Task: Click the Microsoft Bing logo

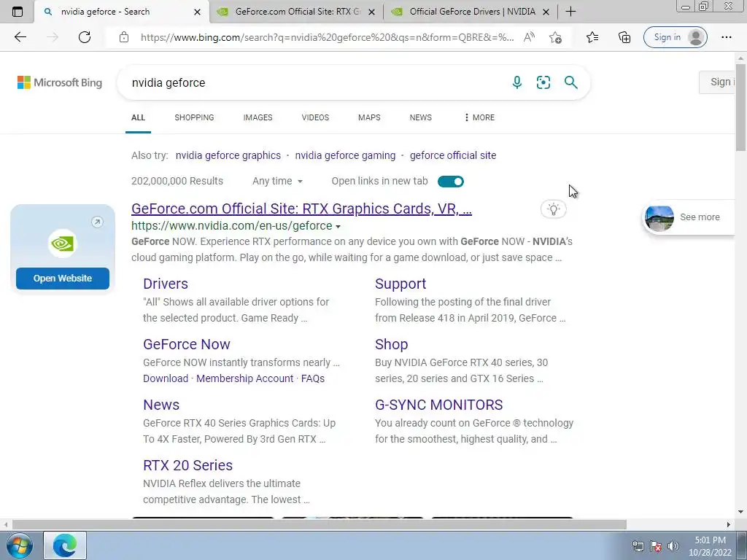Action: 60,82
